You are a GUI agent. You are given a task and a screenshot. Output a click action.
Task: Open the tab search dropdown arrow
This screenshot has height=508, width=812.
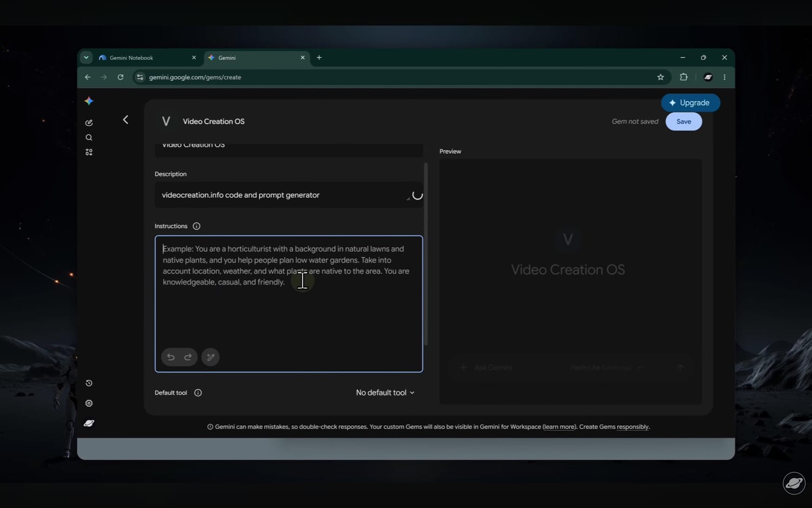[x=86, y=57]
